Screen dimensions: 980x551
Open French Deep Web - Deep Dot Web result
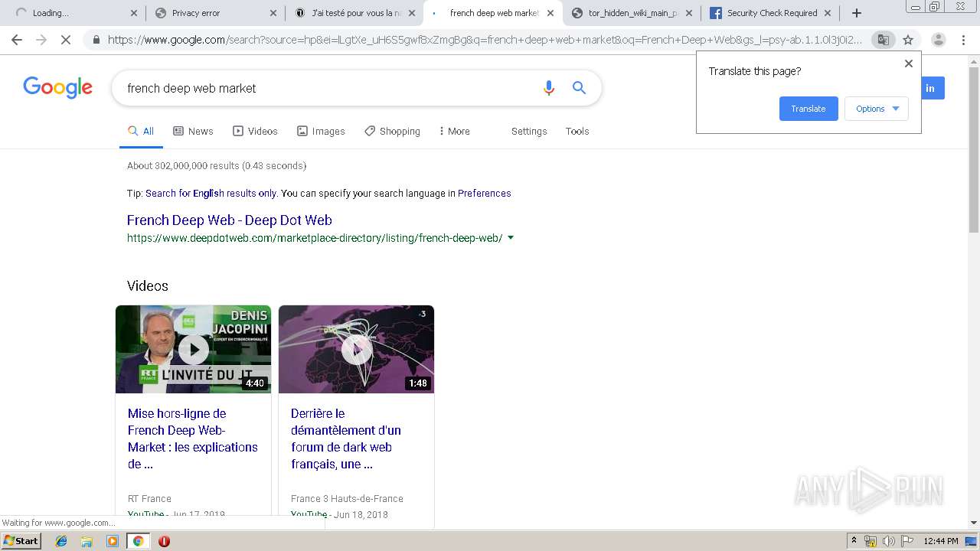229,220
